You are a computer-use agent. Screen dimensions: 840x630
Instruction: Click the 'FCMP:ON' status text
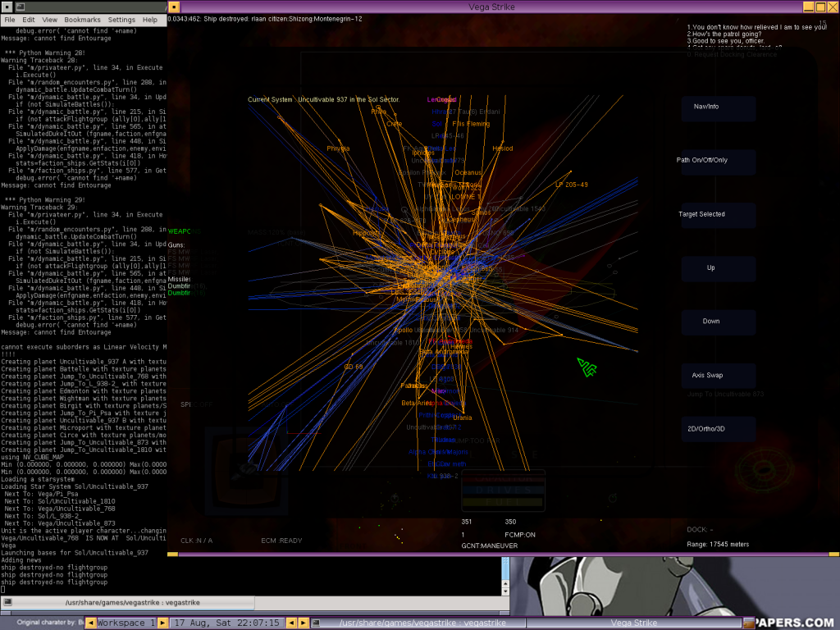(x=519, y=535)
